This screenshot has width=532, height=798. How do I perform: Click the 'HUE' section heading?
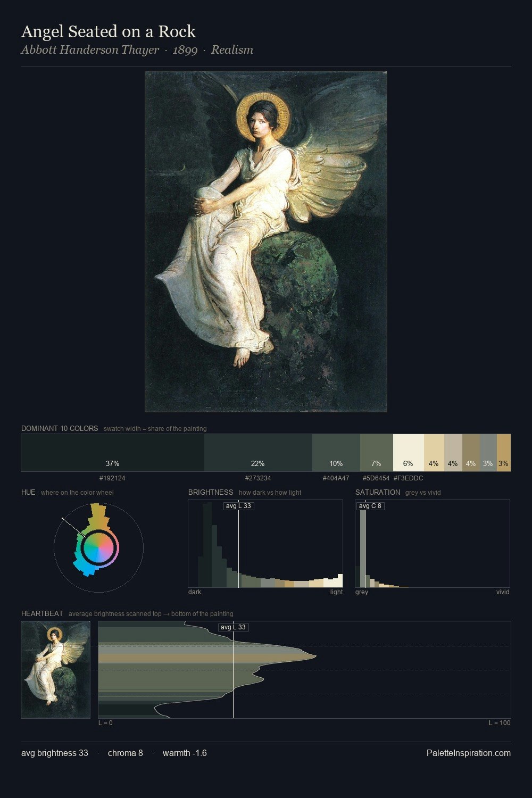28,492
